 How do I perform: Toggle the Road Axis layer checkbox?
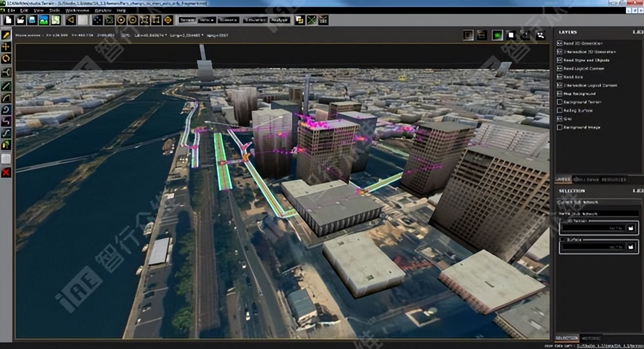pos(560,77)
